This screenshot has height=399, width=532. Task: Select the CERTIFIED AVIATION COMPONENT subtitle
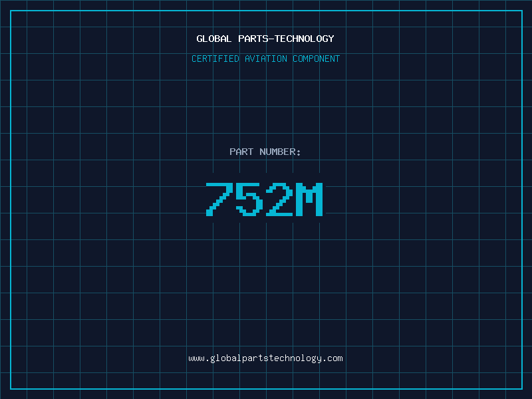(265, 59)
